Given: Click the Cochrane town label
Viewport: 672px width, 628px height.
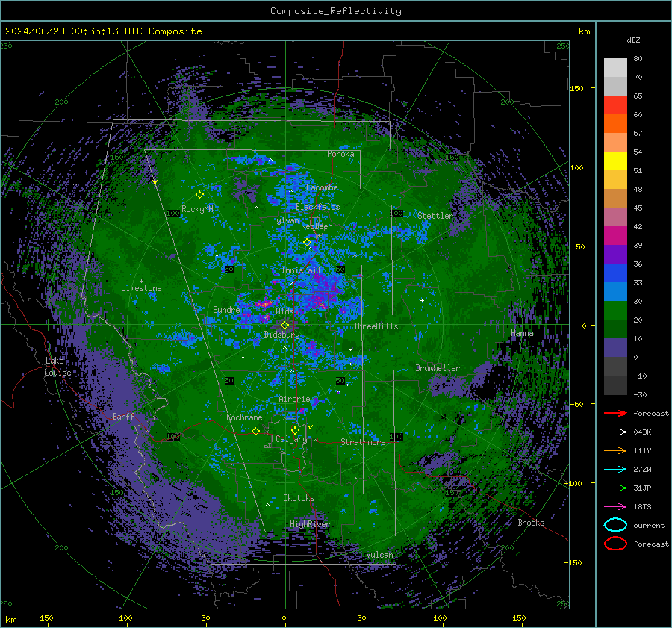Looking at the screenshot, I should point(244,417).
